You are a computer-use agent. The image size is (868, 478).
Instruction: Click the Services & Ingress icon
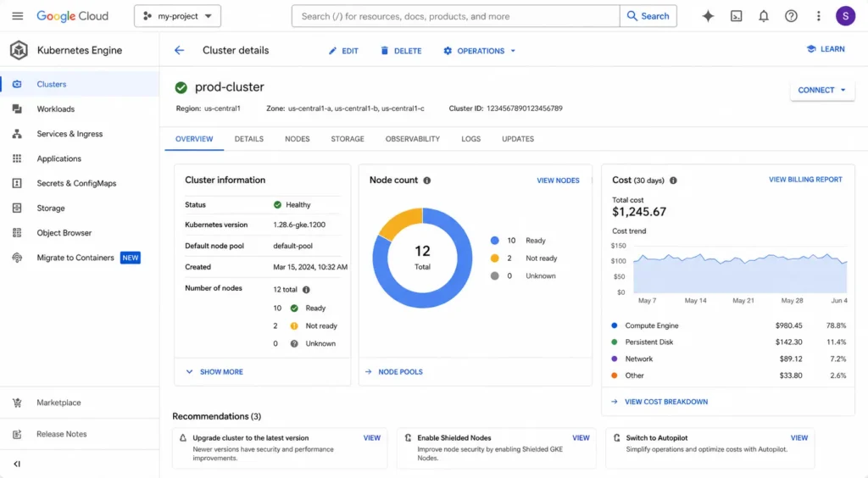tap(17, 134)
